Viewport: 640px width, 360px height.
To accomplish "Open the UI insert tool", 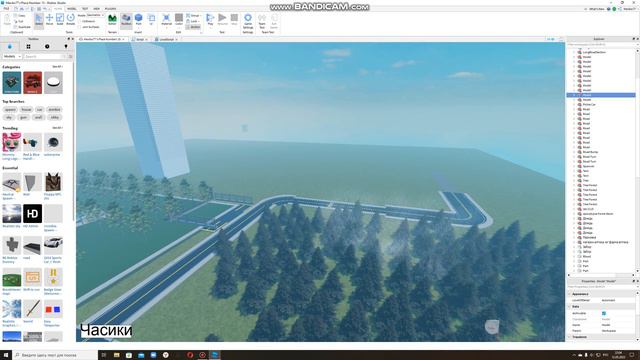I will [x=151, y=20].
